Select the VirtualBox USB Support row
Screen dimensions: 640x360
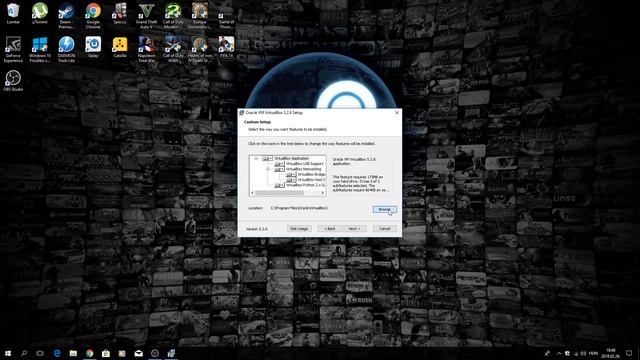305,164
